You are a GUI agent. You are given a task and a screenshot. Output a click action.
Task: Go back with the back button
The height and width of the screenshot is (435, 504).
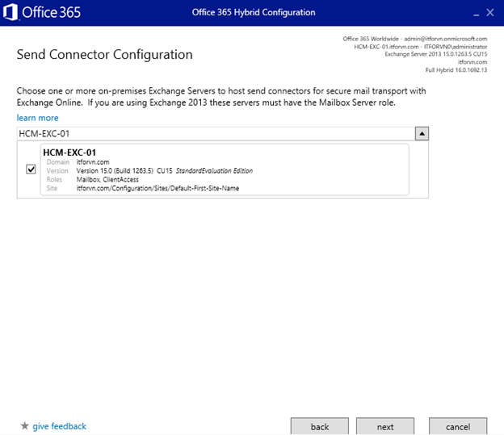(x=319, y=426)
